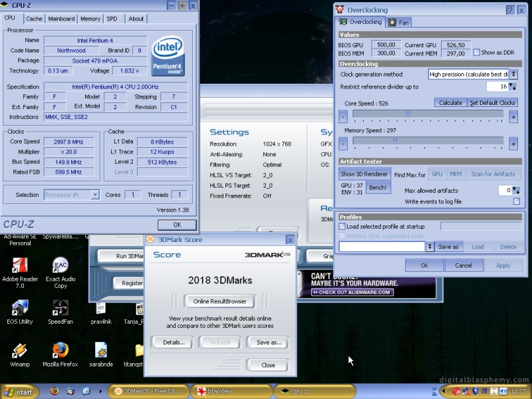Image resolution: width=532 pixels, height=399 pixels.
Task: Open the profile name dropdown
Action: (430, 247)
